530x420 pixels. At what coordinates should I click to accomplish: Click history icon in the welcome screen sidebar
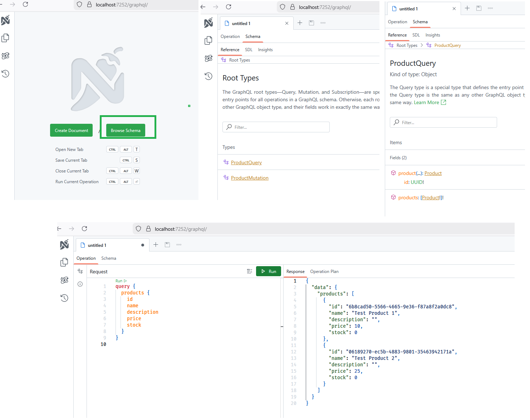click(5, 74)
